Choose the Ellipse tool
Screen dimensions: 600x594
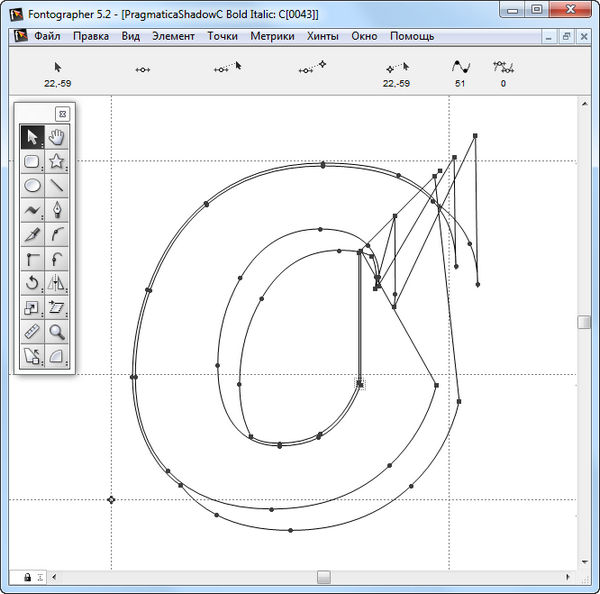pos(32,186)
